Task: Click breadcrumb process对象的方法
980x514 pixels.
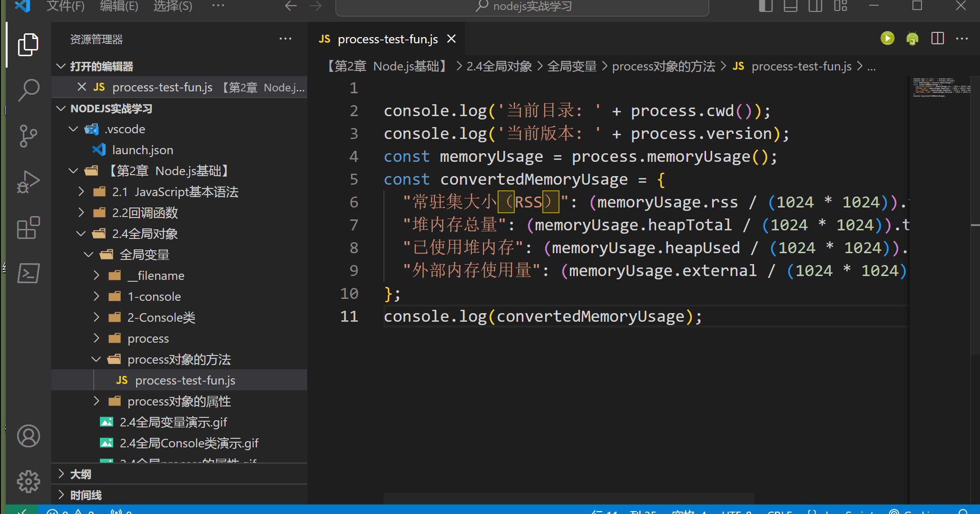Action: pyautogui.click(x=664, y=66)
